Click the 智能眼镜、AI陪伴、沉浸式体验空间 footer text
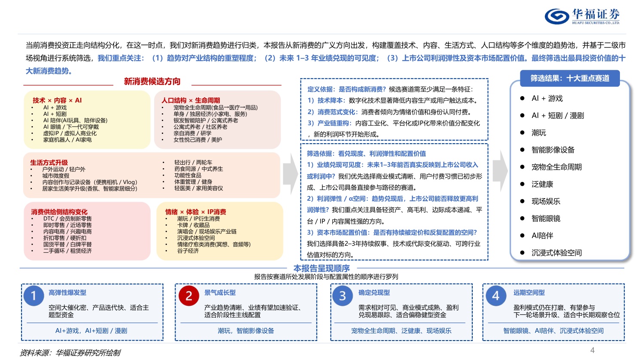The height and width of the screenshot is (362, 644). tap(553, 331)
